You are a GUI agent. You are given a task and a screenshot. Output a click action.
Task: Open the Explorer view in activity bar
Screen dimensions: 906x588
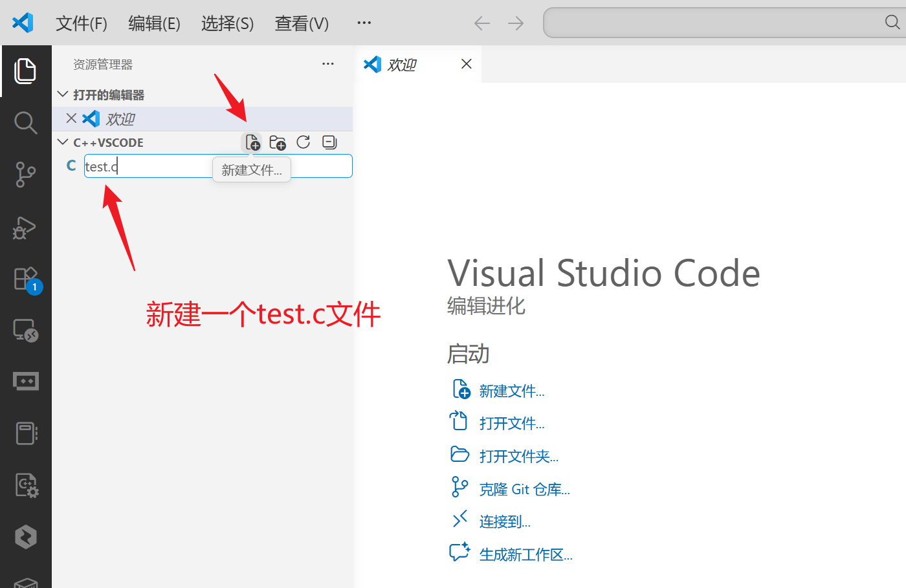pyautogui.click(x=25, y=71)
